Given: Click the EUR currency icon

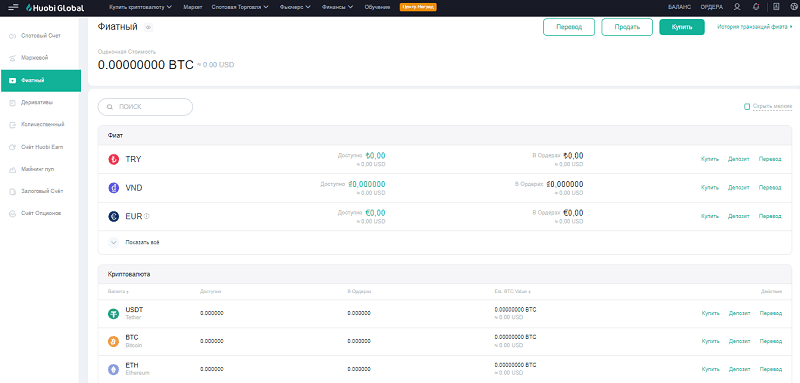Looking at the screenshot, I should click(113, 217).
